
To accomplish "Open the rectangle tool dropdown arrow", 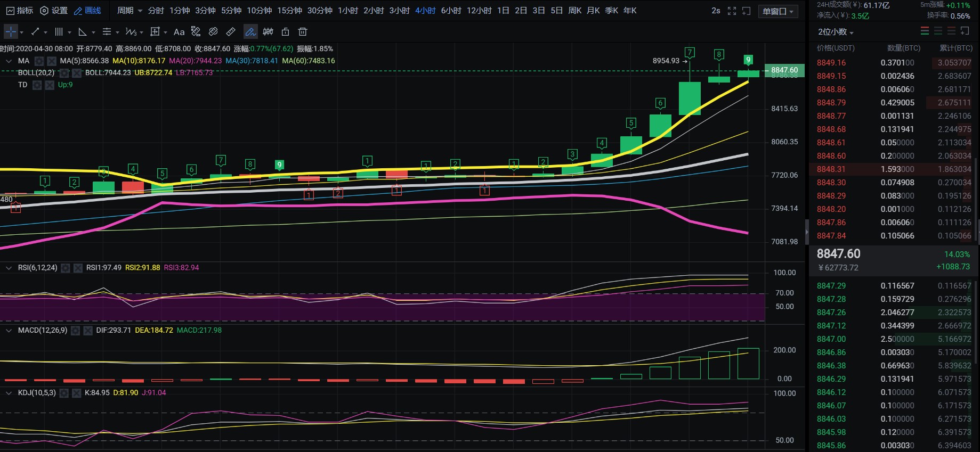I will point(165,32).
